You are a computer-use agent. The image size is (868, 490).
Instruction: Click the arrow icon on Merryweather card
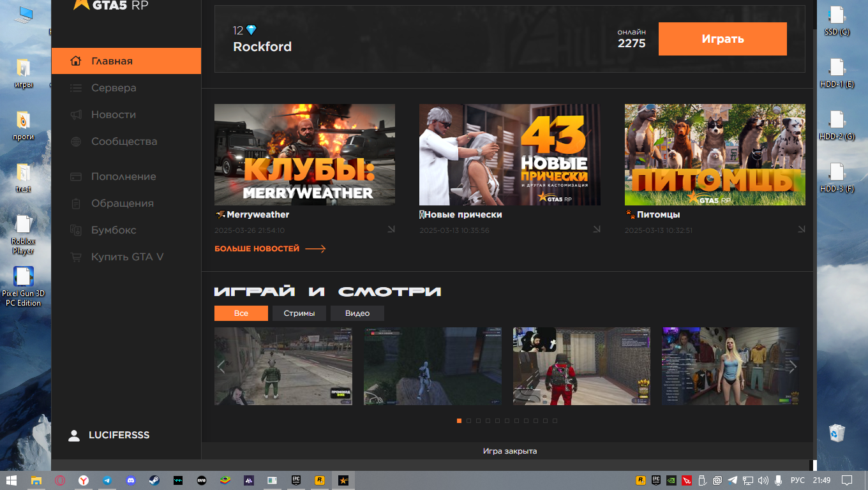point(391,230)
